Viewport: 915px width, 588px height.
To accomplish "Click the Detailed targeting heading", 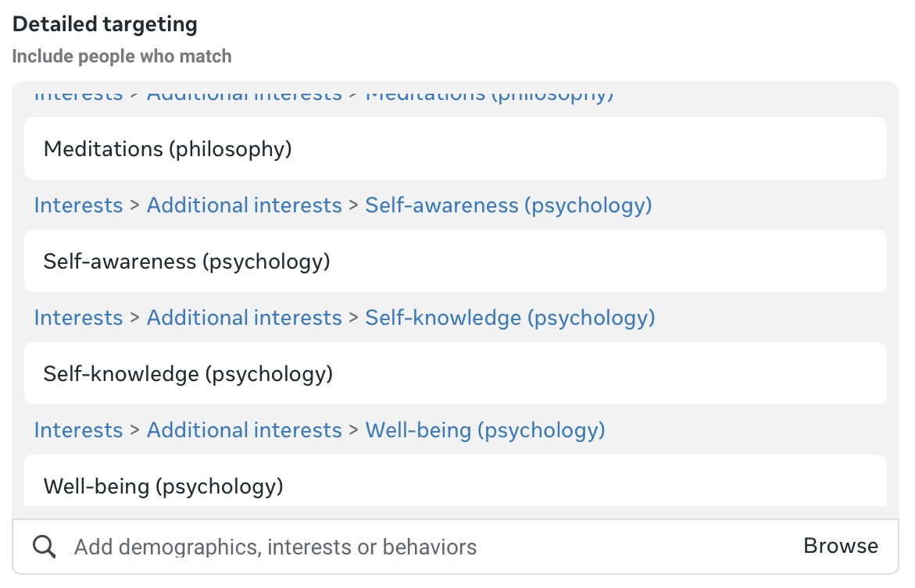I will (x=105, y=24).
